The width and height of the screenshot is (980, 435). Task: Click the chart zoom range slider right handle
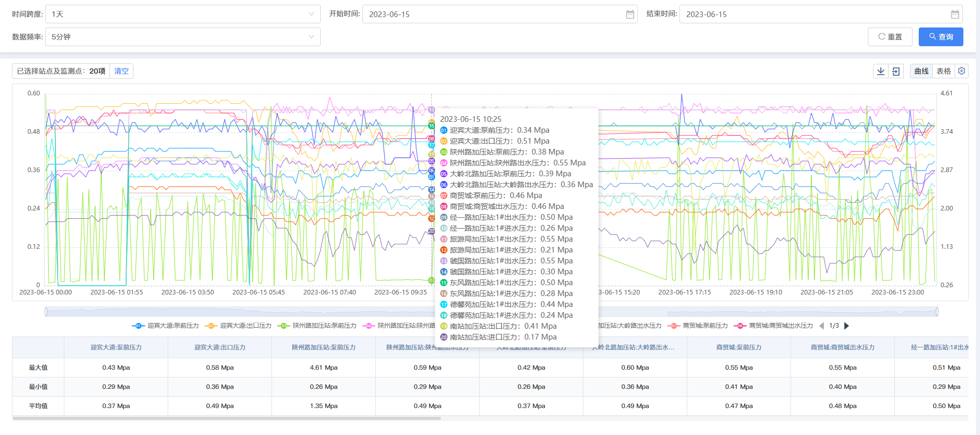(937, 312)
